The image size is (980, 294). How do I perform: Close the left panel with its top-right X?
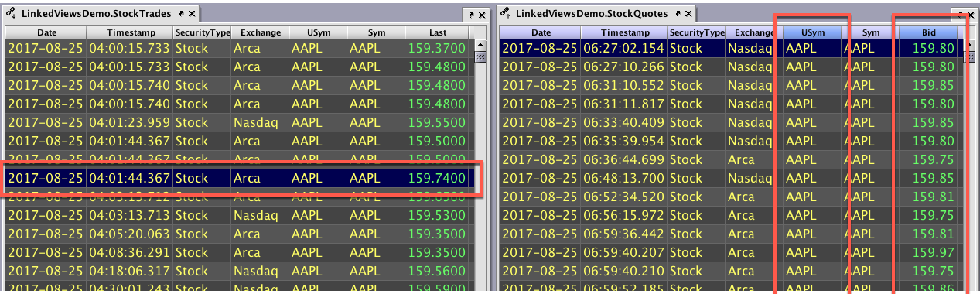point(480,14)
